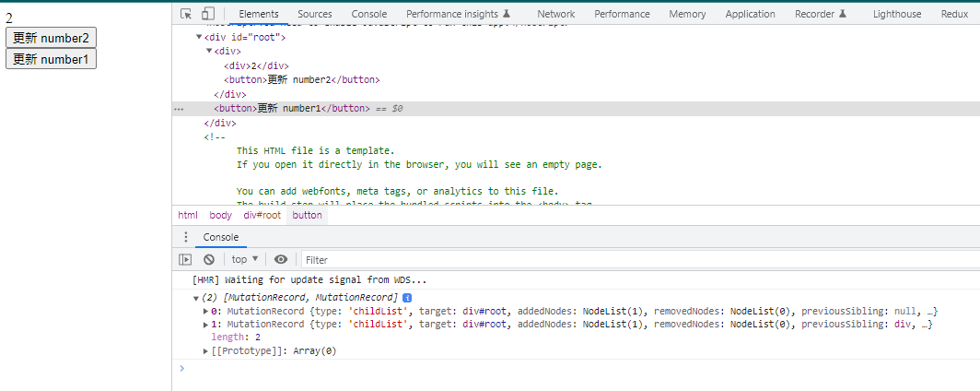
Task: Focus the console Filter input field
Action: (636, 260)
